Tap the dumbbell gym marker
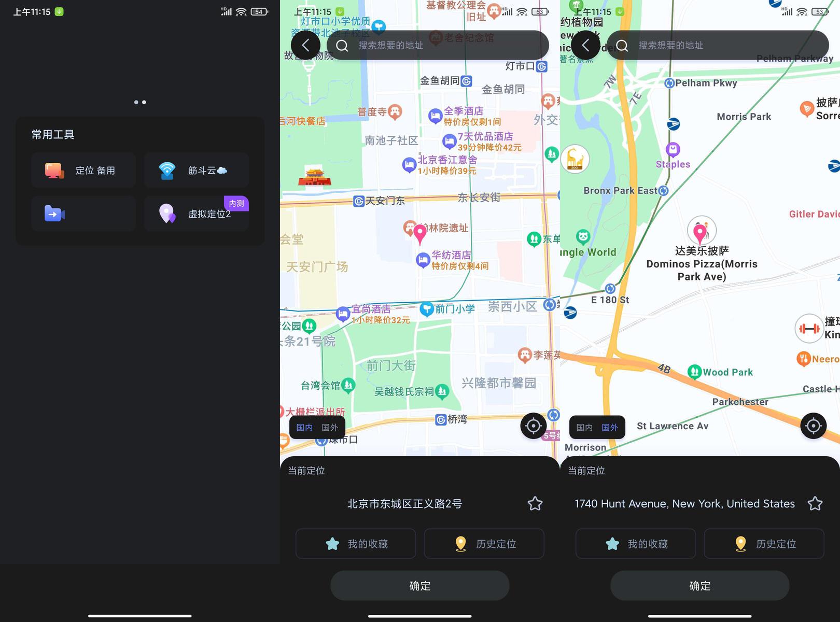Viewport: 840px width, 622px height. pos(809,328)
